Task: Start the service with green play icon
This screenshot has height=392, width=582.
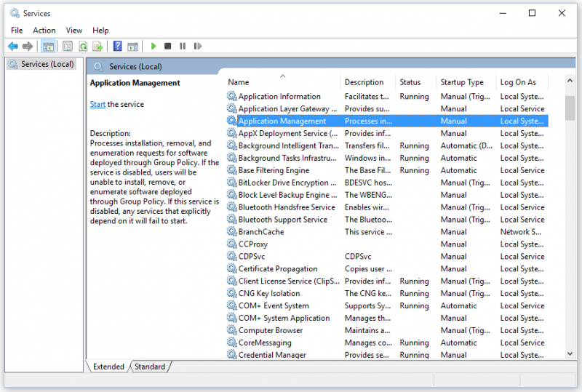Action: 154,47
